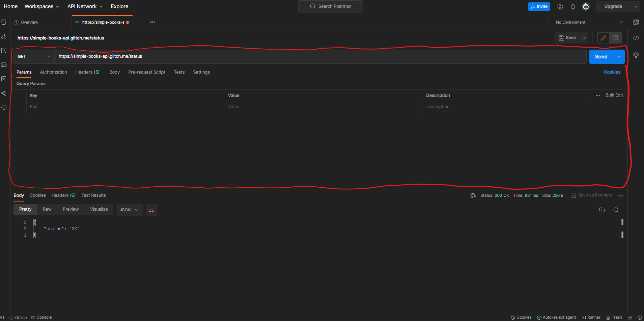Show Visualize response view

tap(99, 209)
